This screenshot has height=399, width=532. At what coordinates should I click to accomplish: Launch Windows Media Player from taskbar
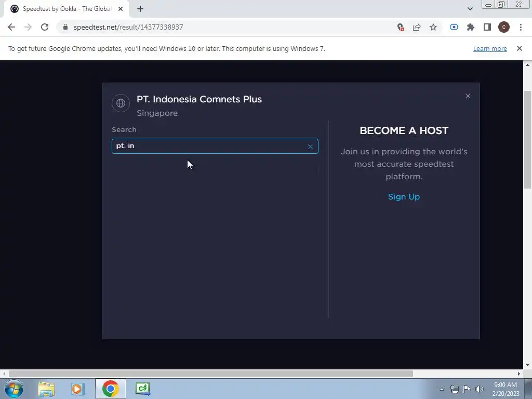point(78,389)
